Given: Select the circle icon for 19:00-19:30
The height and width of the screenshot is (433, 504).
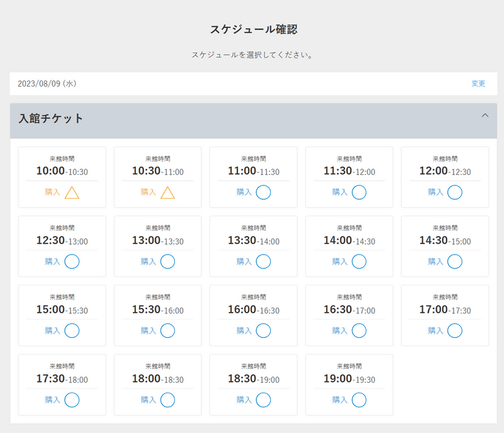Looking at the screenshot, I should [359, 399].
